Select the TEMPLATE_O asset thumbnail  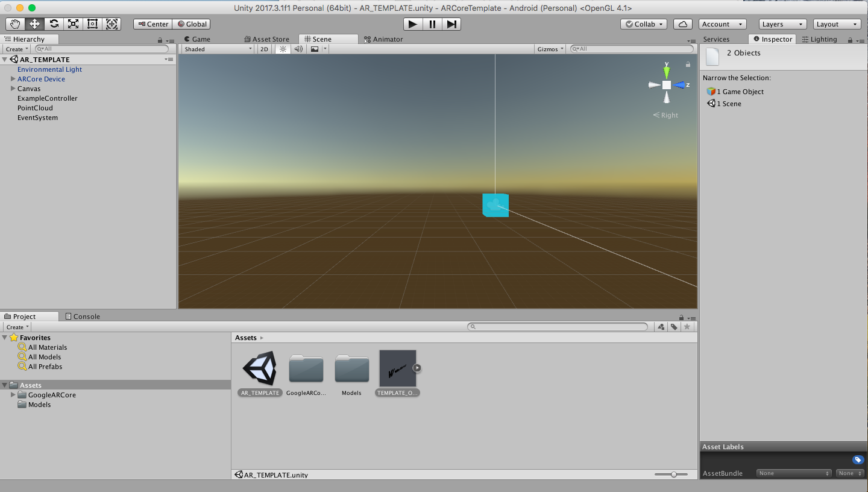point(398,369)
